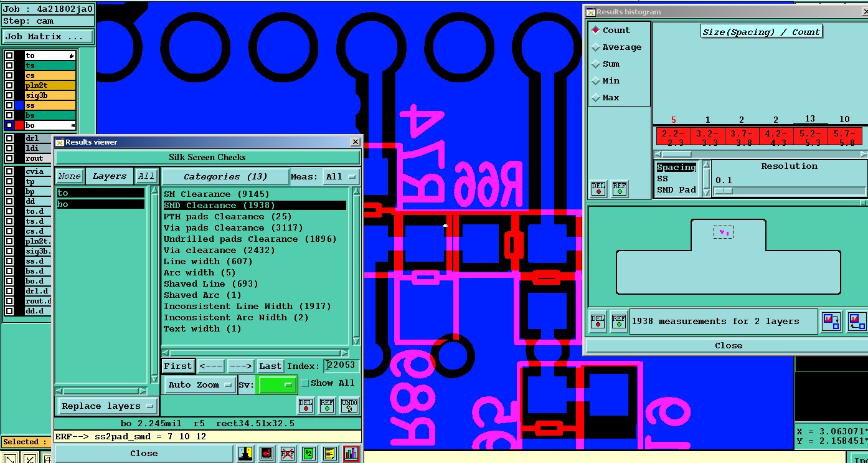Click DEL icon beside the Spacing list
This screenshot has width=868, height=463.
pos(598,189)
